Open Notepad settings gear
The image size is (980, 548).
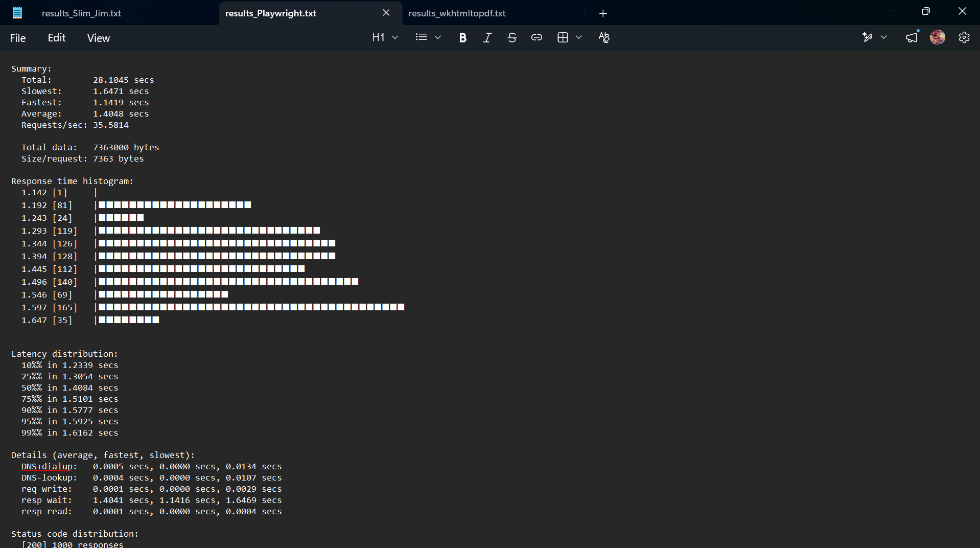964,37
